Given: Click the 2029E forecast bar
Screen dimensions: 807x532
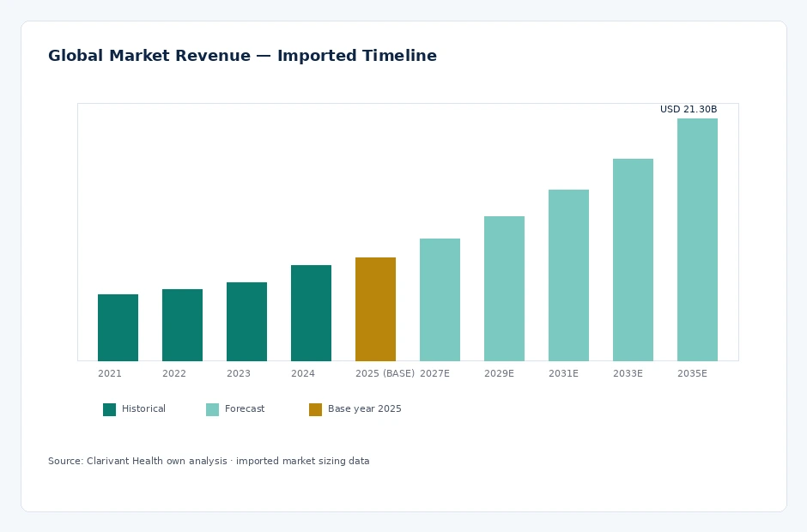Looking at the screenshot, I should click(504, 288).
